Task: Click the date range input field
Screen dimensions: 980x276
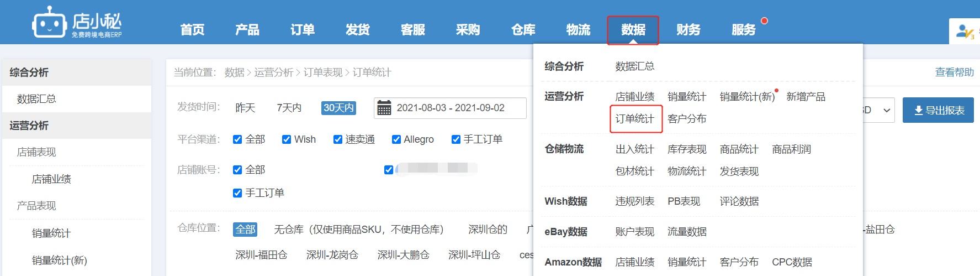Action: point(450,108)
